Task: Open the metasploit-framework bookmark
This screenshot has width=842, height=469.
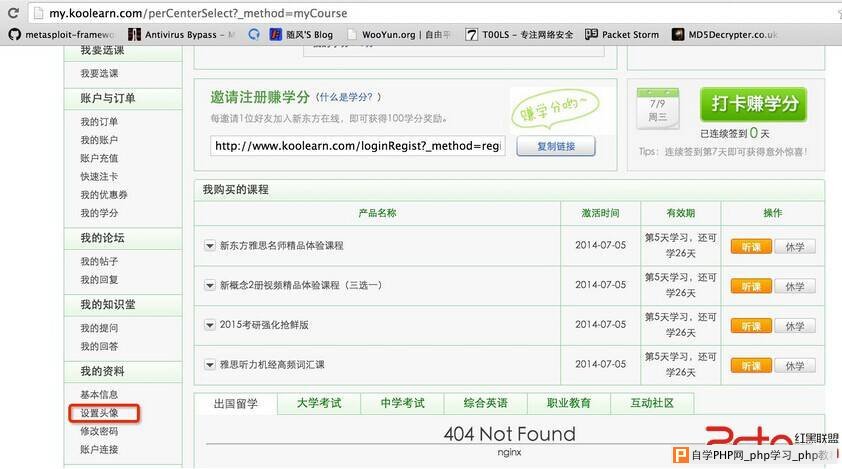Action: 62,35
